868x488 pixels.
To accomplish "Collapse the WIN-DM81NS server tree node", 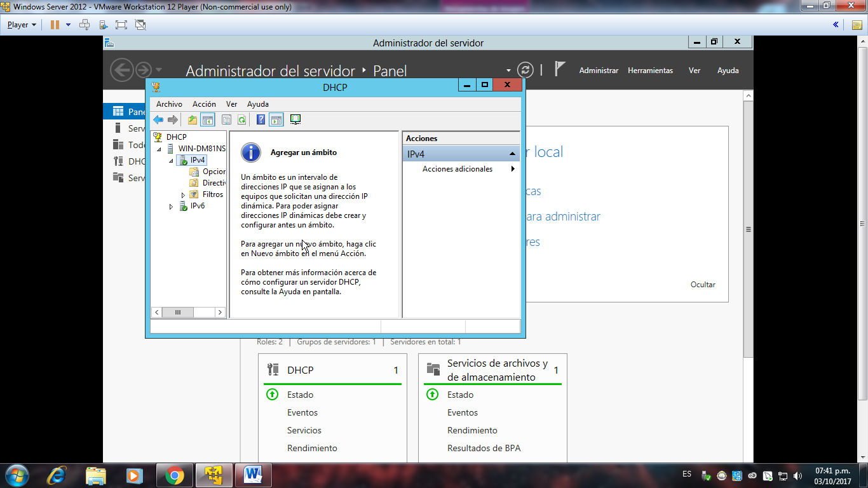I will pyautogui.click(x=159, y=149).
